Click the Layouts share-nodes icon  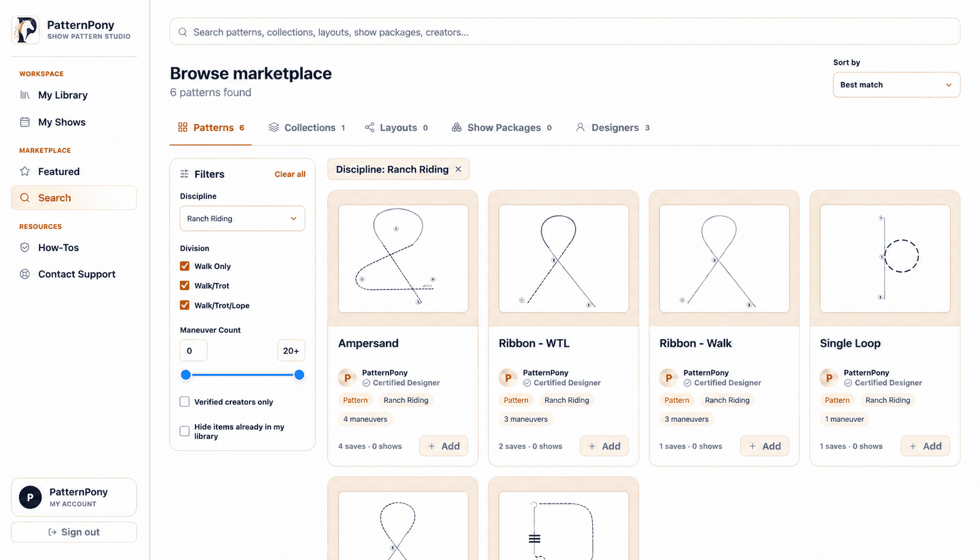click(370, 128)
